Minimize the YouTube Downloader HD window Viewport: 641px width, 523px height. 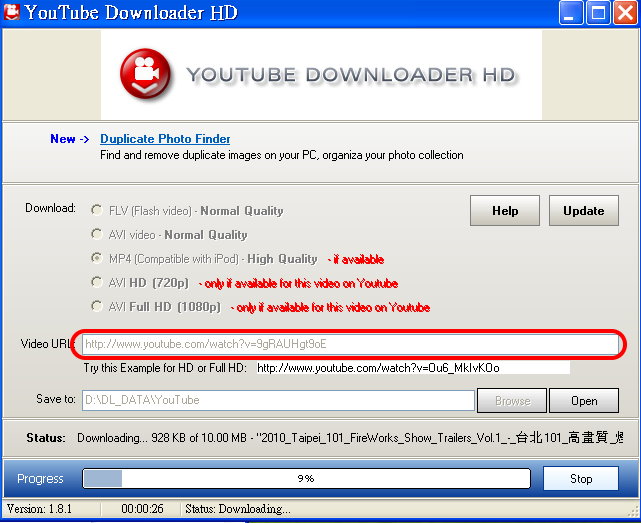(570, 13)
